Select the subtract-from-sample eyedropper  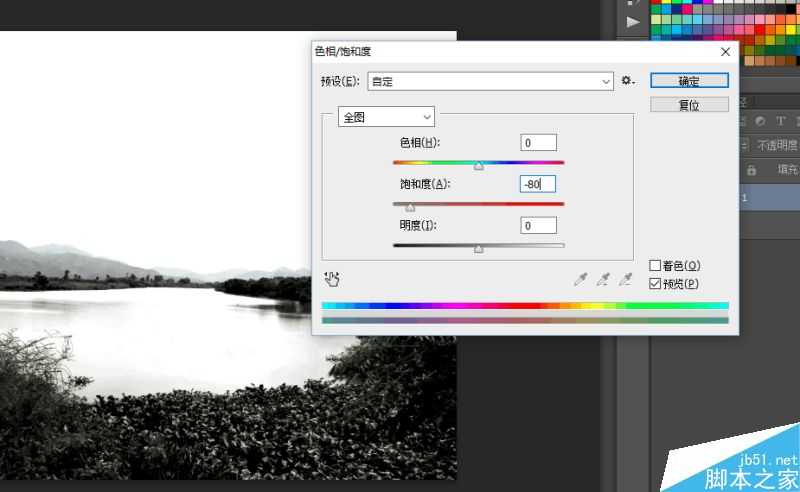coord(626,281)
